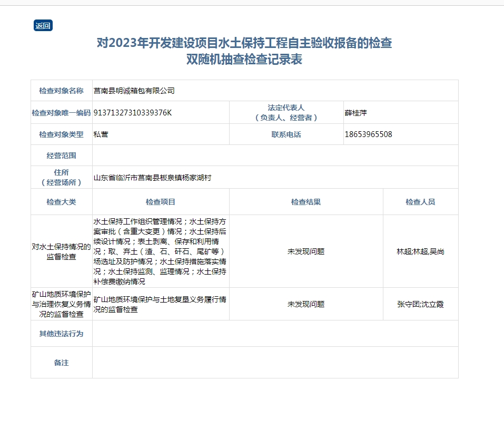
Task: Select inspectors 林超;林超,吴尚
Action: coord(420,251)
